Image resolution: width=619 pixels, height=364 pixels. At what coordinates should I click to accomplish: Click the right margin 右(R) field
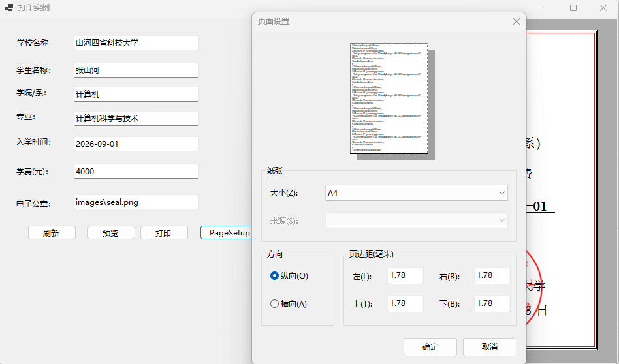tap(492, 276)
